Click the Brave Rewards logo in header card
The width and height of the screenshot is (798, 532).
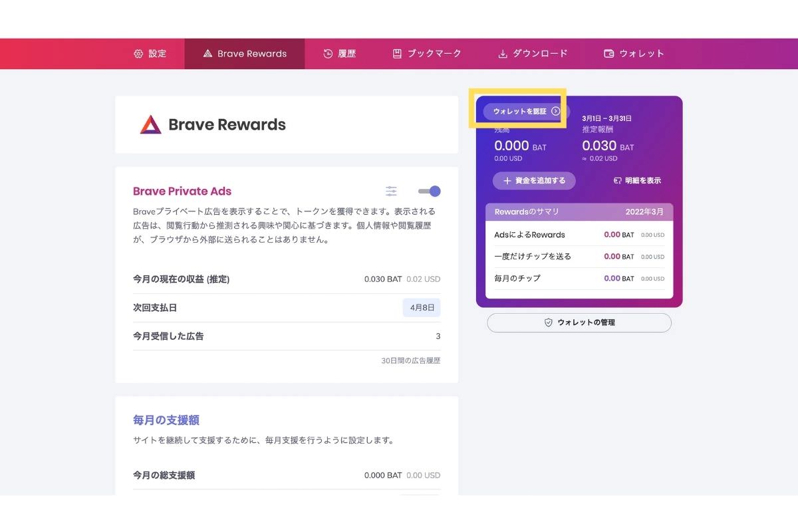(x=151, y=124)
